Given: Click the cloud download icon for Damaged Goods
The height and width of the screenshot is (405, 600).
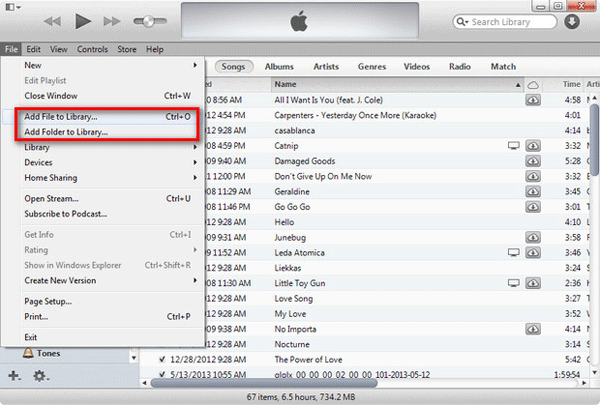Looking at the screenshot, I should pos(533,161).
